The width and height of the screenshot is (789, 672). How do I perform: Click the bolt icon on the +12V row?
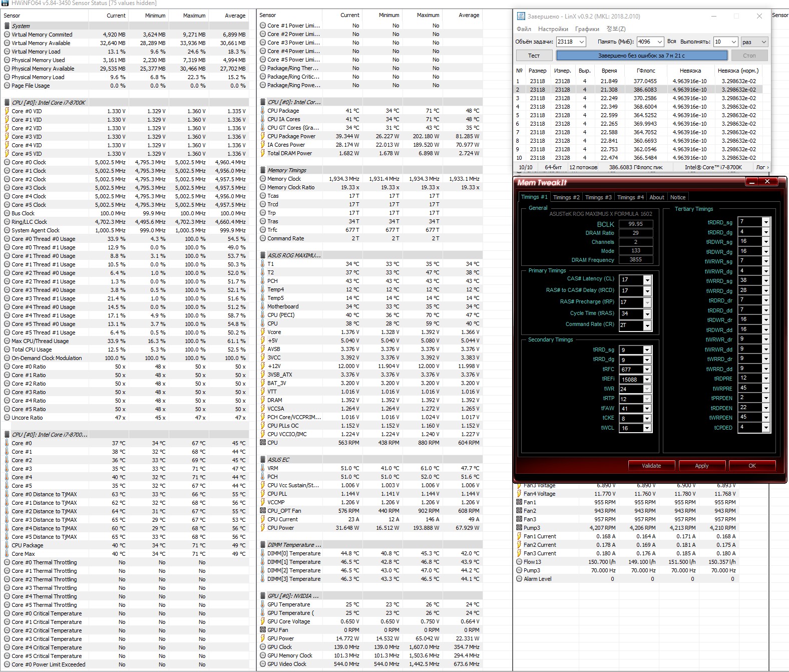point(263,366)
